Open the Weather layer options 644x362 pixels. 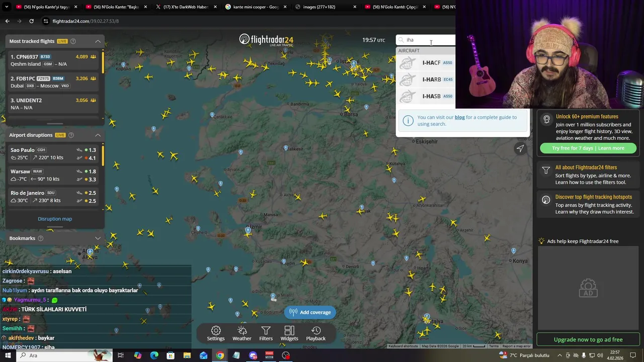click(x=242, y=333)
